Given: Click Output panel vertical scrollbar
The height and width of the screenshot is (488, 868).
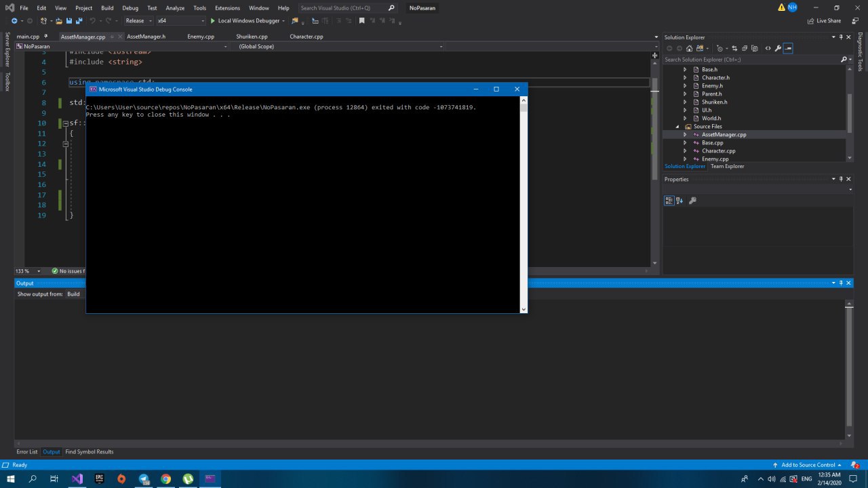Looking at the screenshot, I should click(x=849, y=369).
